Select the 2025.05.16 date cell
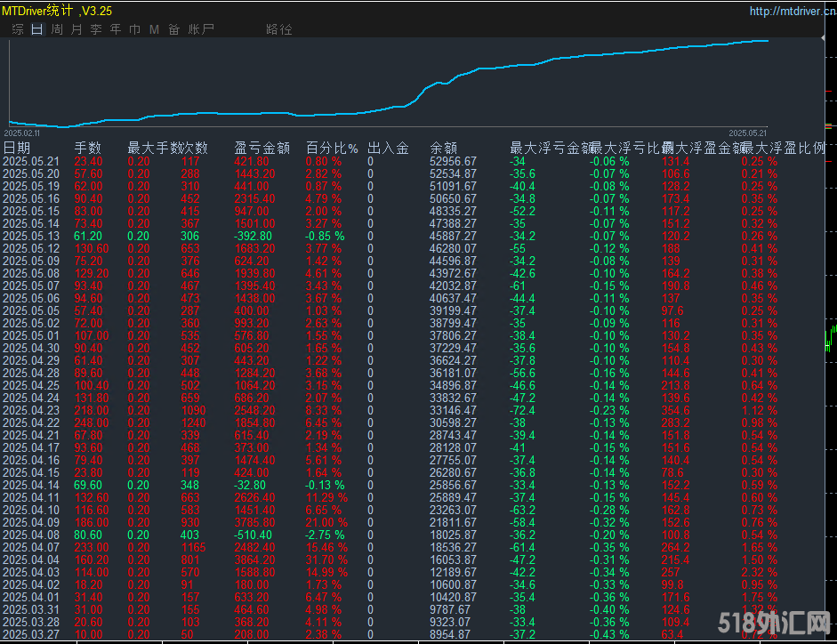Screen dimensions: 837x644 31,198
